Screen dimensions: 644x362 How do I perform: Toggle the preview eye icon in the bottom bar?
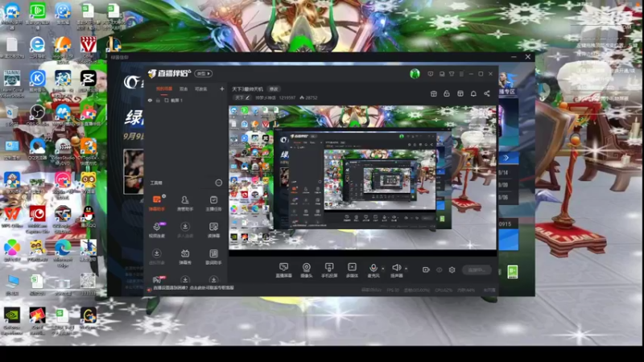[x=439, y=269]
